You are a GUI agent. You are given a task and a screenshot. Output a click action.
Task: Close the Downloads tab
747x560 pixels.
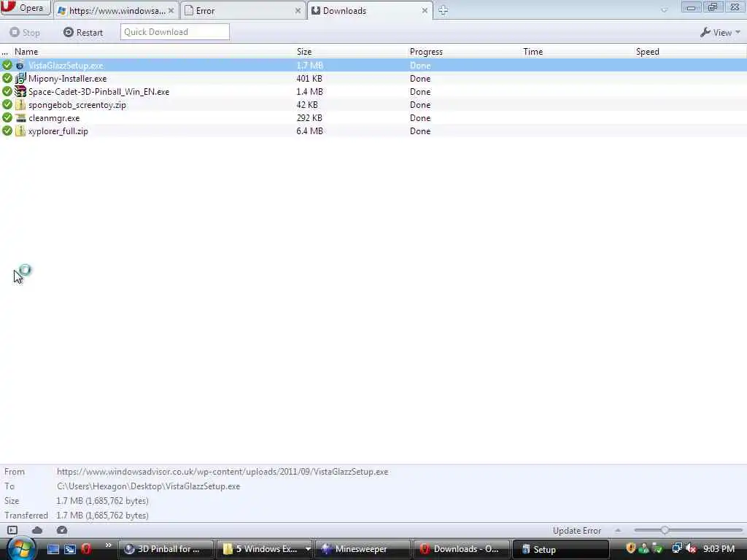coord(425,10)
